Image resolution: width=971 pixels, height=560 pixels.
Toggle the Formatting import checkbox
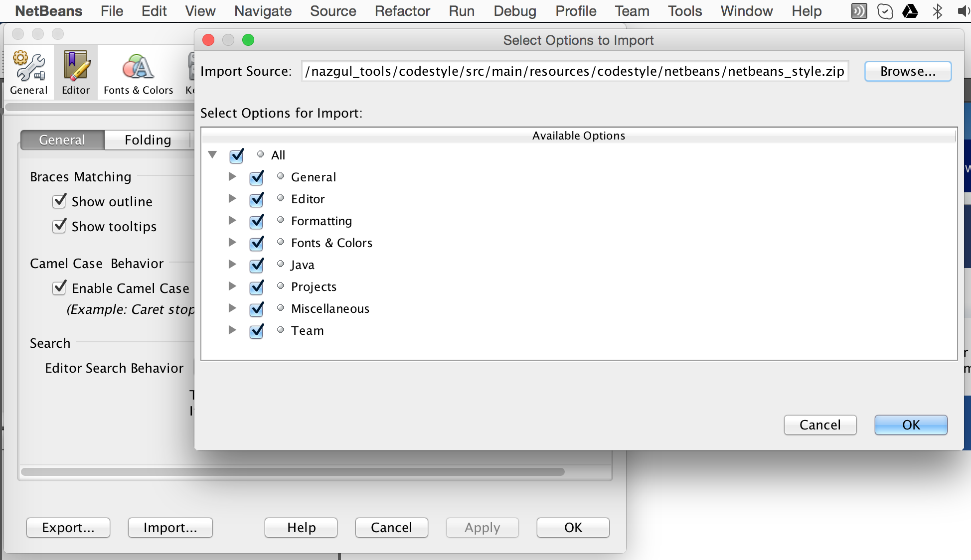coord(257,221)
